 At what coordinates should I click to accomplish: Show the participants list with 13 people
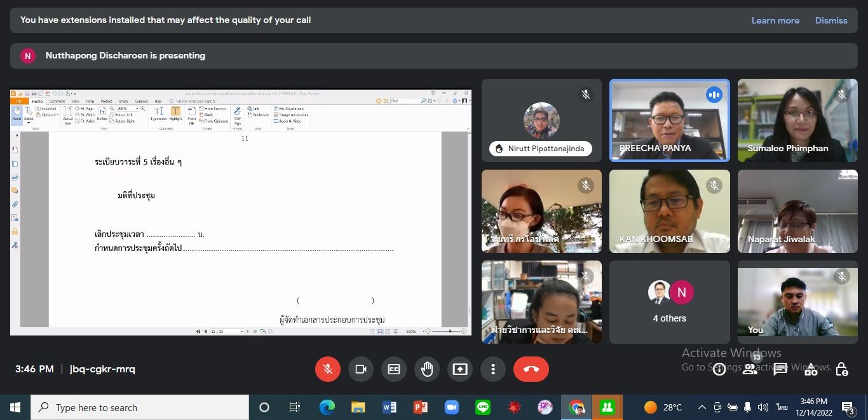coord(750,369)
